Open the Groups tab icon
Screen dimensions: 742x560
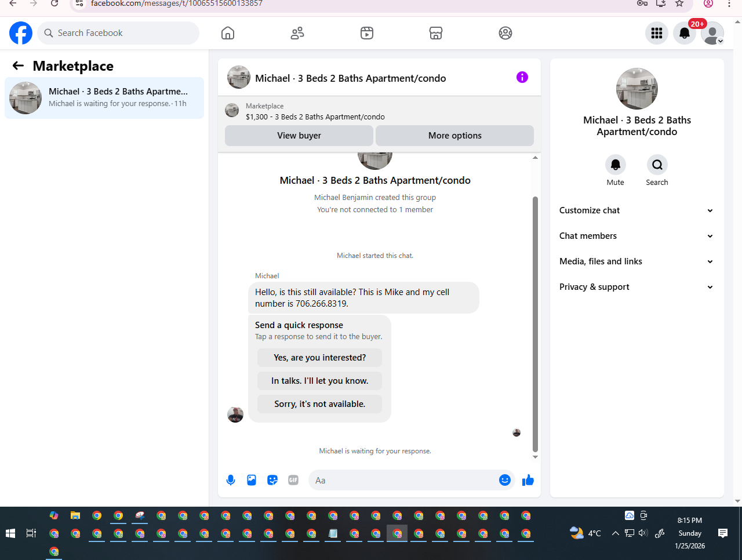coord(505,33)
